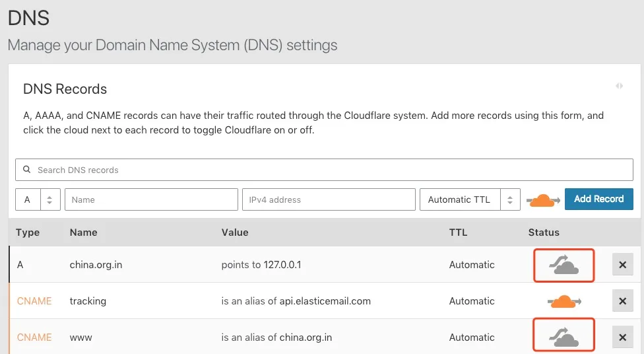The width and height of the screenshot is (644, 354).
Task: Click the tracking name cell
Action: (88, 301)
